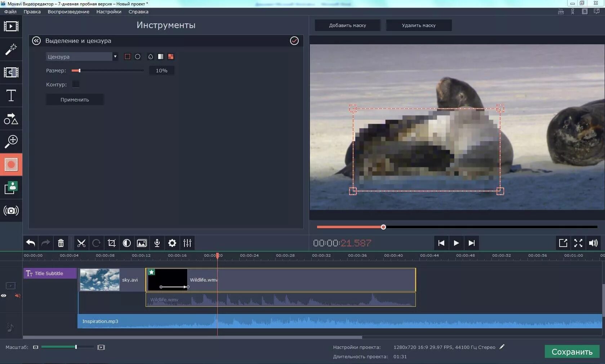The height and width of the screenshot is (364, 605).
Task: Open the Chroma key overlay tool
Action: point(11,188)
